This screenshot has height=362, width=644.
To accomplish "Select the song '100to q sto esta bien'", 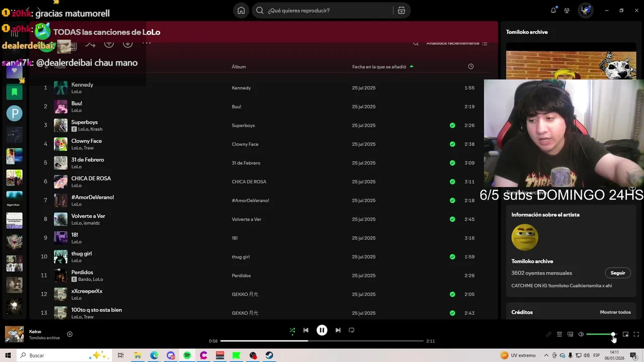I will [97, 310].
